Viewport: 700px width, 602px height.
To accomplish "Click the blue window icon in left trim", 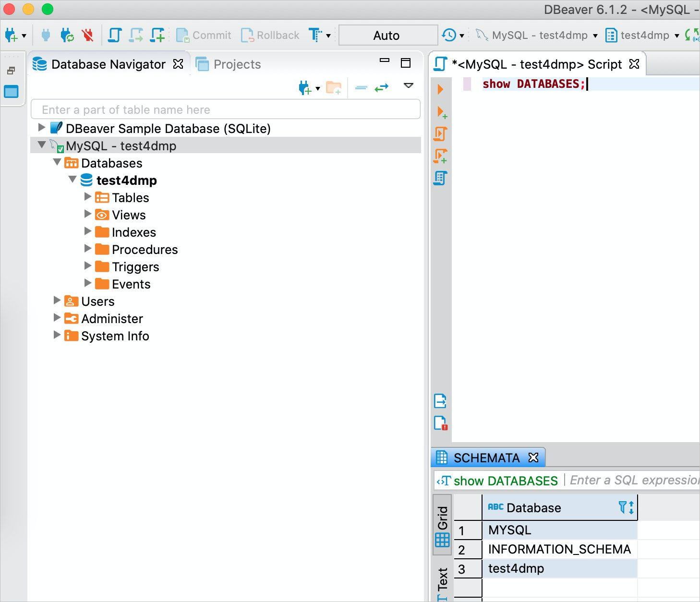I will [11, 91].
